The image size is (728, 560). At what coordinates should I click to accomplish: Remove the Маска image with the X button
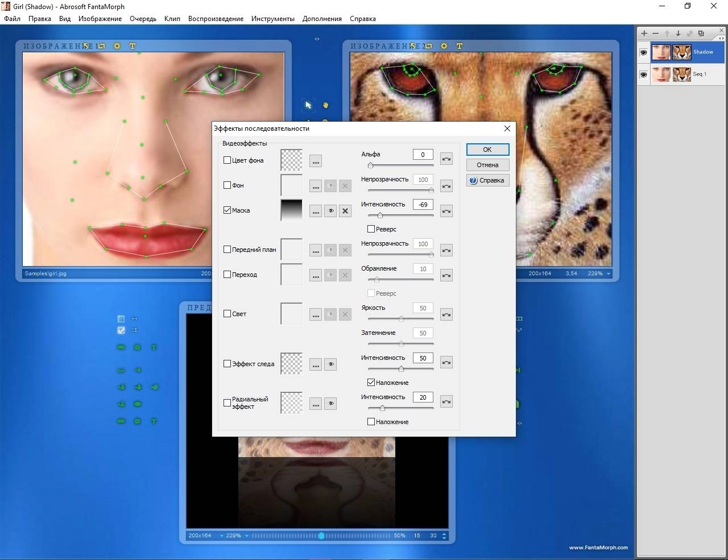pyautogui.click(x=345, y=211)
